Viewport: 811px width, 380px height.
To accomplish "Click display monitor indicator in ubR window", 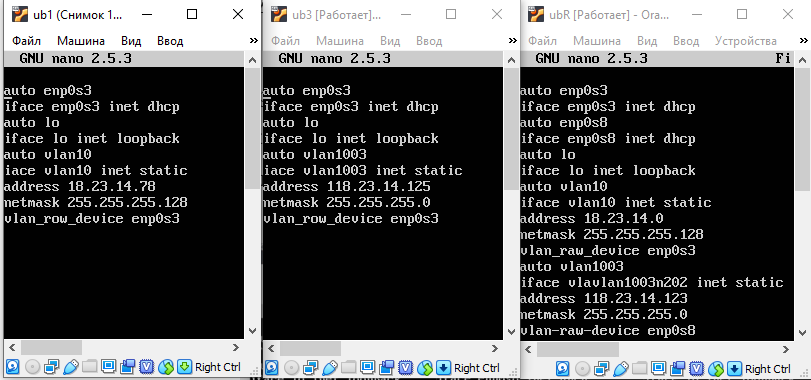I will 658,369.
